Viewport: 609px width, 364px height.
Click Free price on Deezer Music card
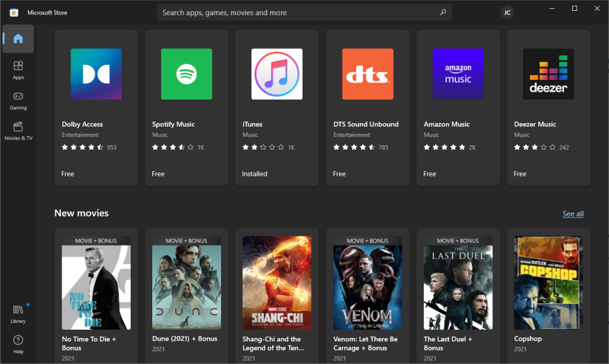tap(520, 174)
